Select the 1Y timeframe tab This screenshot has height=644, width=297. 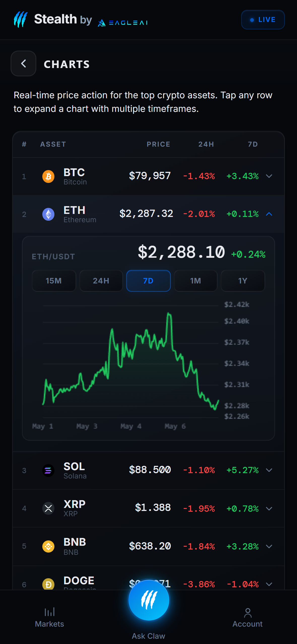[x=243, y=281]
